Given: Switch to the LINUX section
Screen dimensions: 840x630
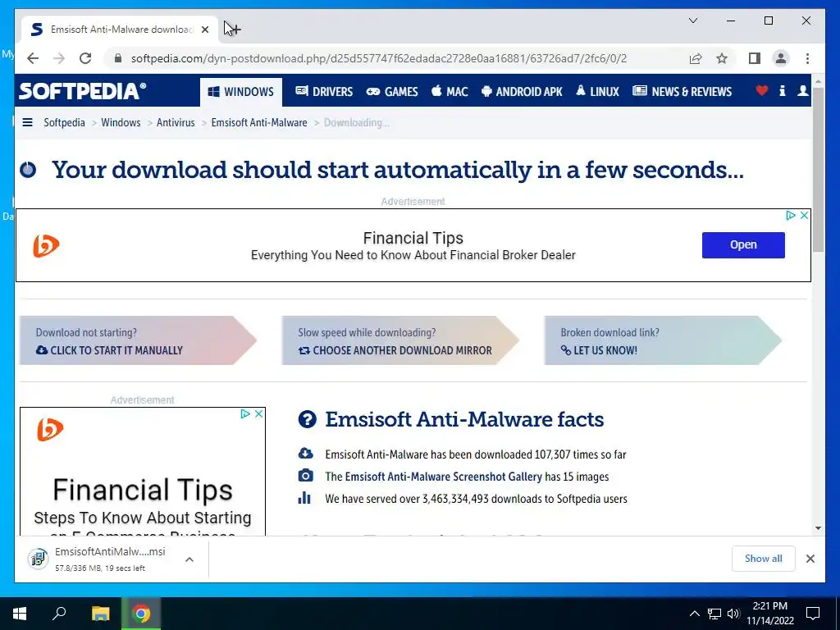Looking at the screenshot, I should click(x=597, y=92).
